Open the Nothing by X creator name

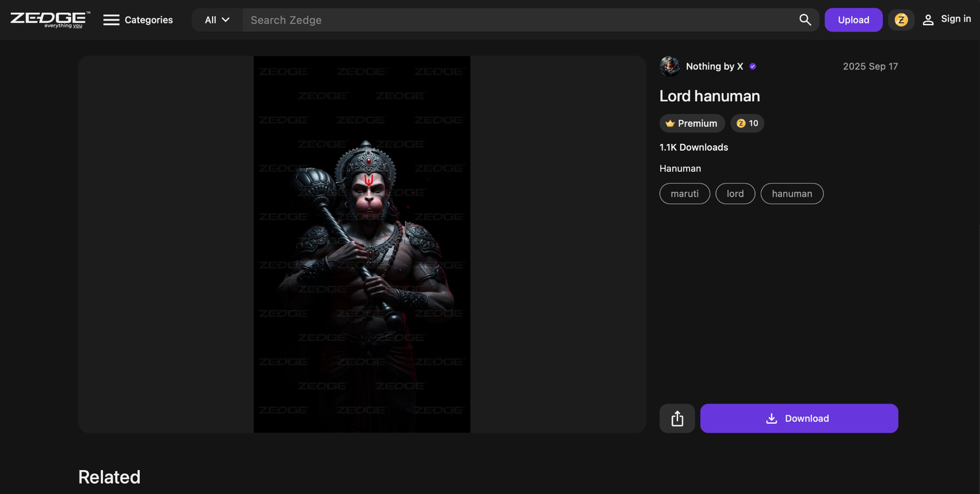(714, 66)
